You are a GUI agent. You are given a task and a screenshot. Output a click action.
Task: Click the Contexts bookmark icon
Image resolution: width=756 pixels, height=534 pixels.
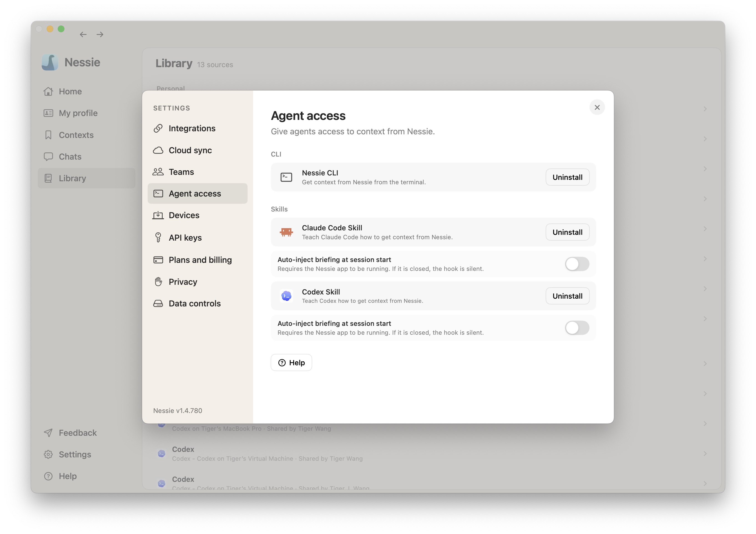click(48, 135)
